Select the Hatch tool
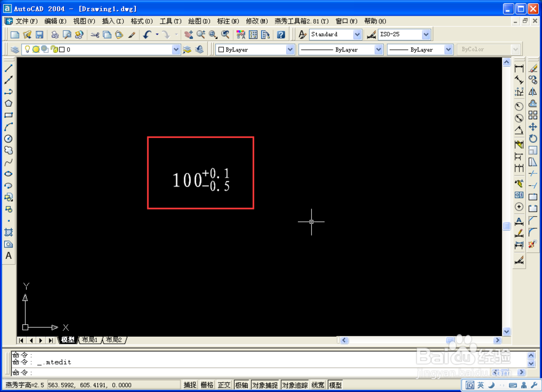The width and height of the screenshot is (542, 392). 9,232
